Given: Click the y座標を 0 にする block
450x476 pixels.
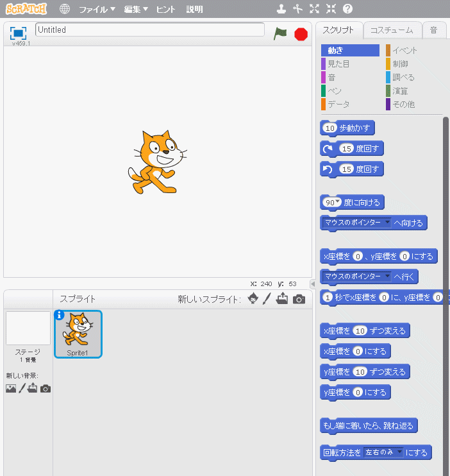Looking at the screenshot, I should (x=355, y=392).
